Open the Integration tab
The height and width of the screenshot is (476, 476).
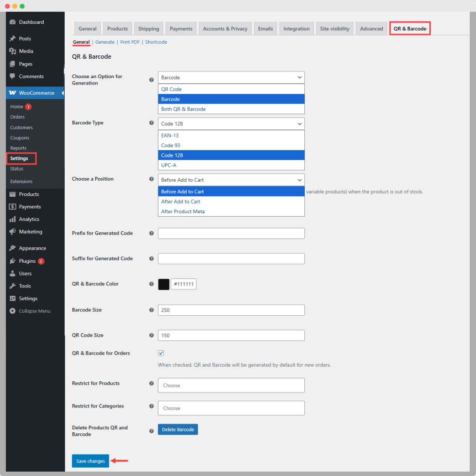[x=297, y=29]
